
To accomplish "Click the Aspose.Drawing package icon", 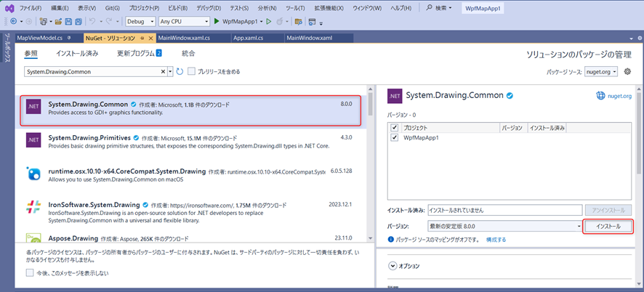I will pos(33,238).
